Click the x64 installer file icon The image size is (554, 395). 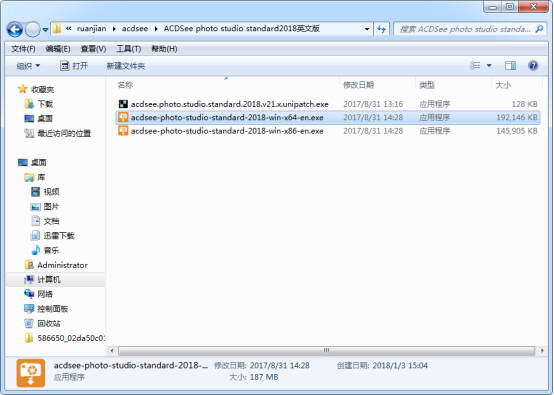(123, 117)
